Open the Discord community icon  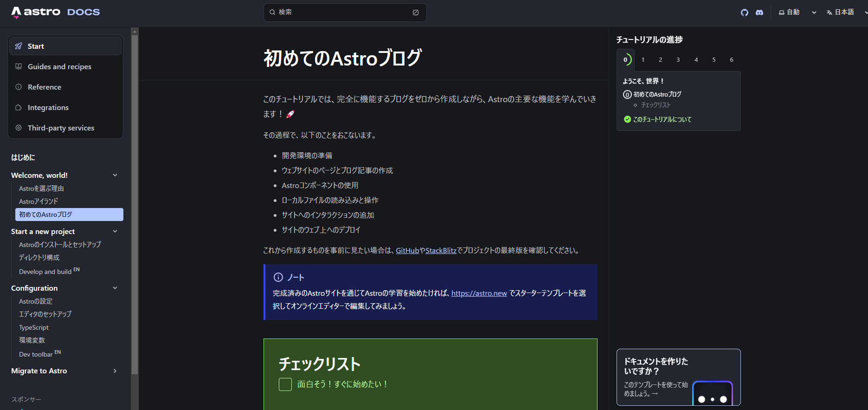[759, 13]
